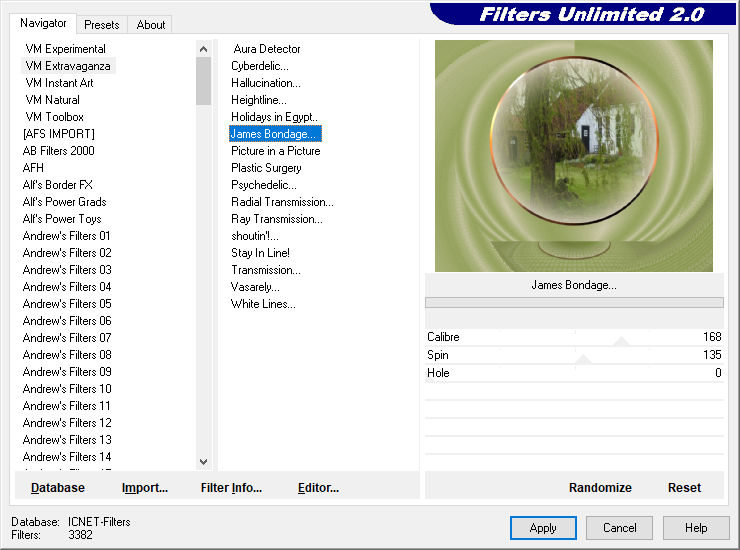Choose Ray Transmission... filter
The width and height of the screenshot is (740, 550).
pyautogui.click(x=277, y=219)
